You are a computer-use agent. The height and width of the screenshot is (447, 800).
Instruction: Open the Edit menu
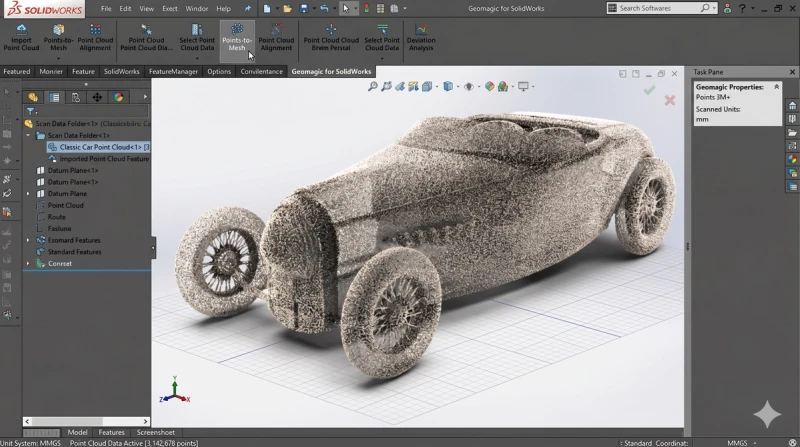[125, 8]
